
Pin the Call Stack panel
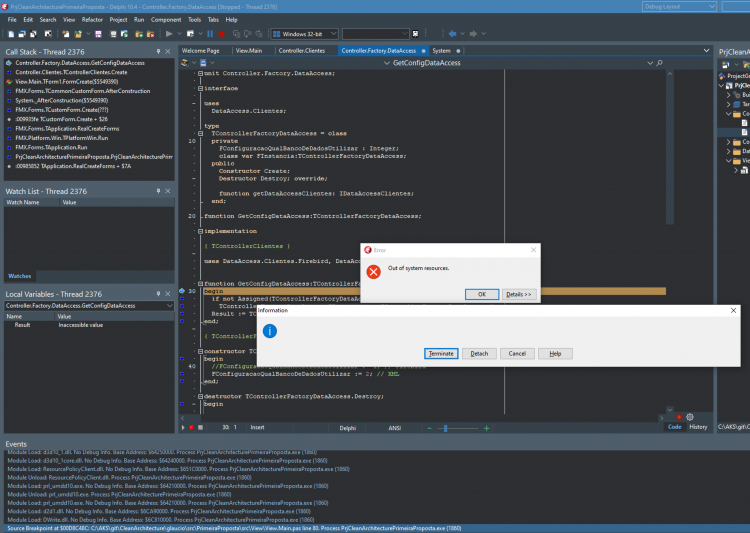(158, 51)
